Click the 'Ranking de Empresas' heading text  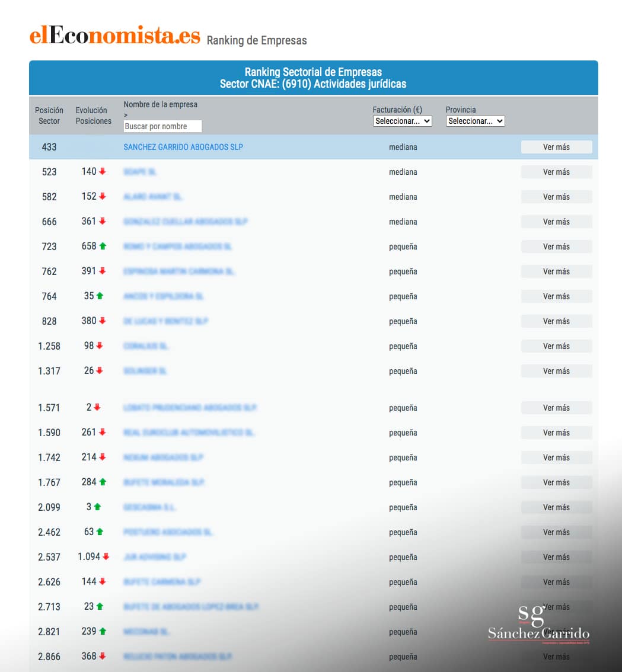click(257, 40)
